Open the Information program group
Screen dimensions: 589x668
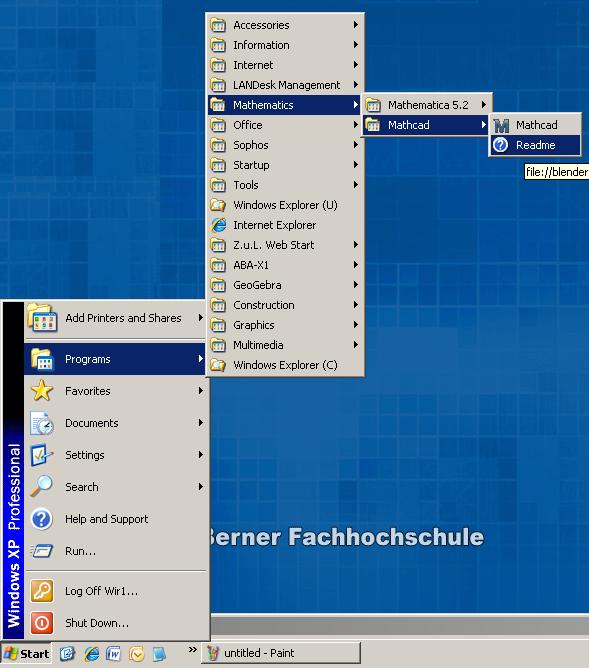coord(285,45)
